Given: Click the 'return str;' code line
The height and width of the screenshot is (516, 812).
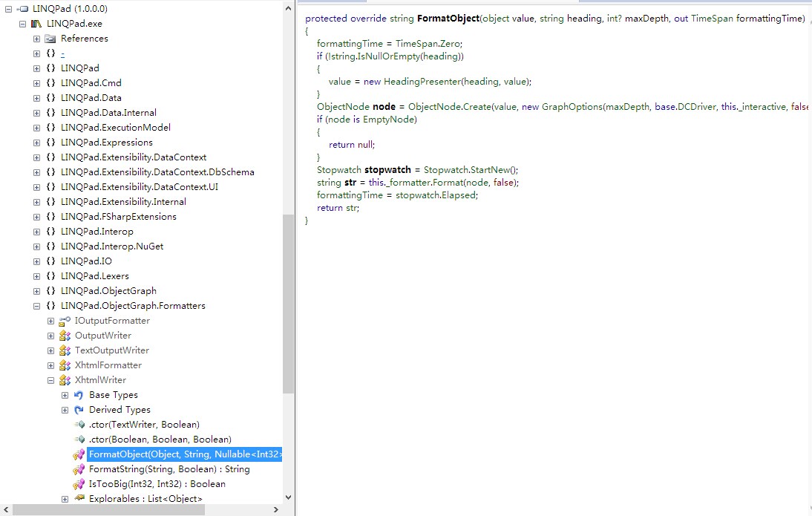Looking at the screenshot, I should click(x=338, y=208).
